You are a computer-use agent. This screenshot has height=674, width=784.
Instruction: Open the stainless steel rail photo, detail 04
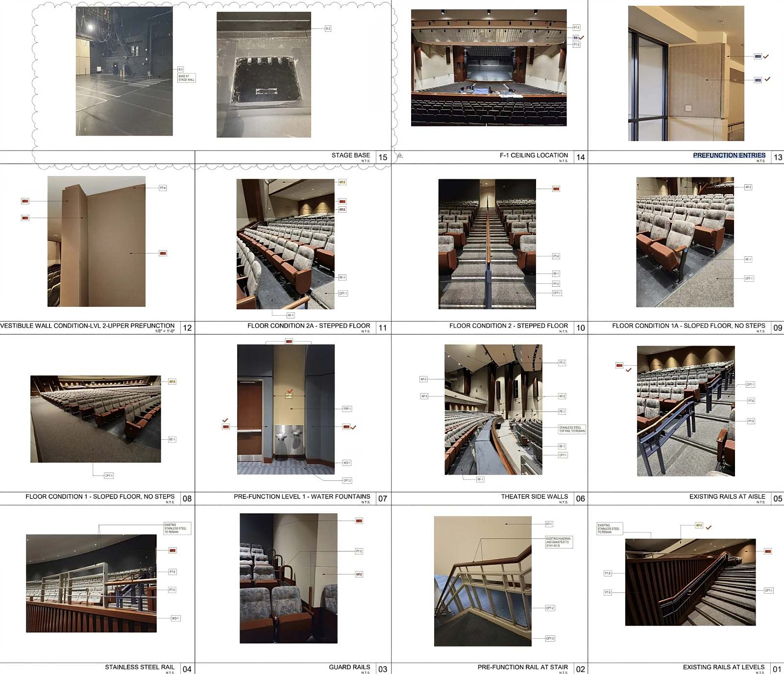[91, 583]
